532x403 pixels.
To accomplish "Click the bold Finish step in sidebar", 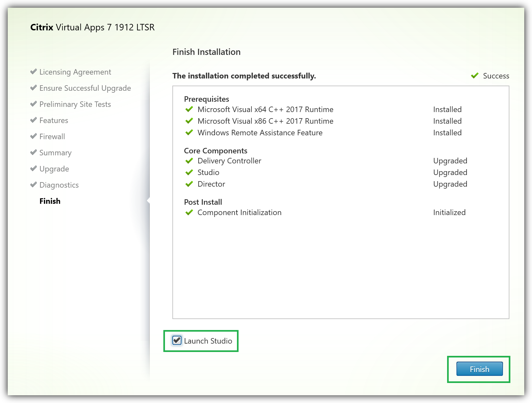I will (x=50, y=201).
